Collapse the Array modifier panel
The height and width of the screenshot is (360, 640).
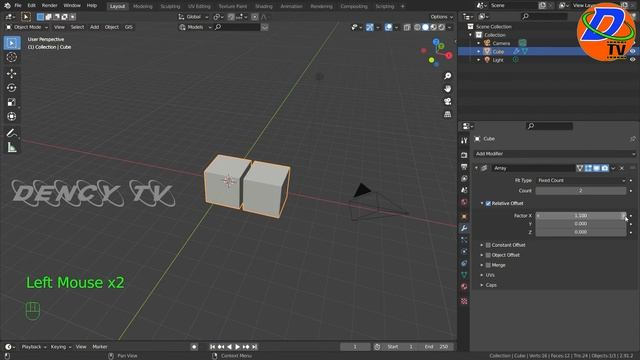[x=476, y=168]
